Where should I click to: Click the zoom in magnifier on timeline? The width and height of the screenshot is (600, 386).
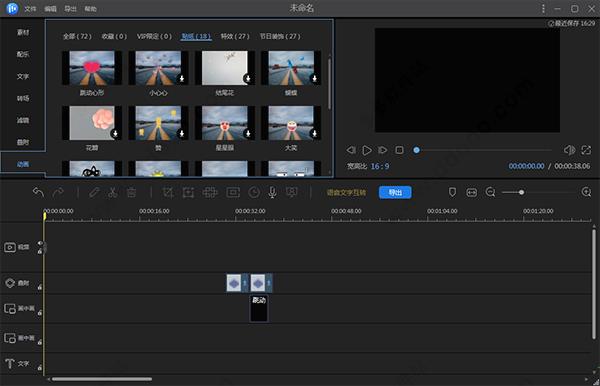[586, 192]
